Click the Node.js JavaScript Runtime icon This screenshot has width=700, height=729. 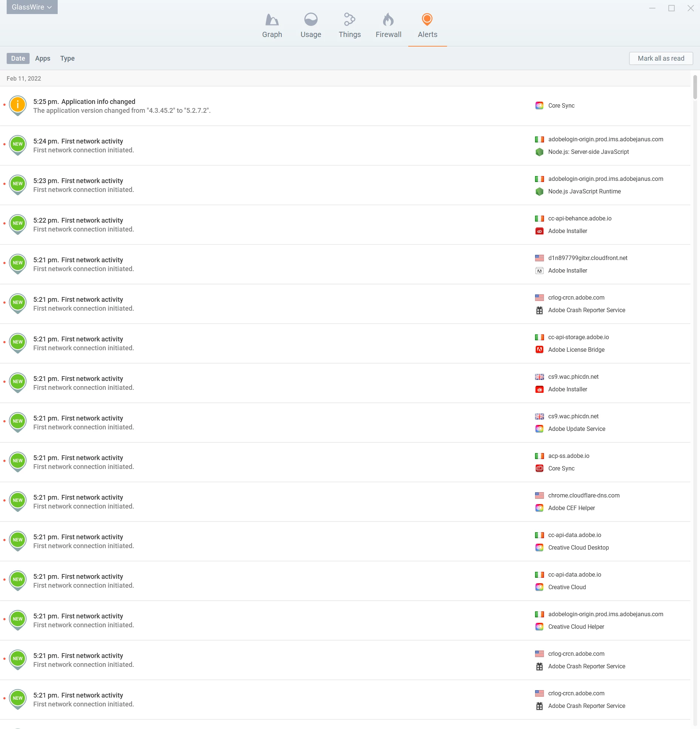click(x=539, y=192)
